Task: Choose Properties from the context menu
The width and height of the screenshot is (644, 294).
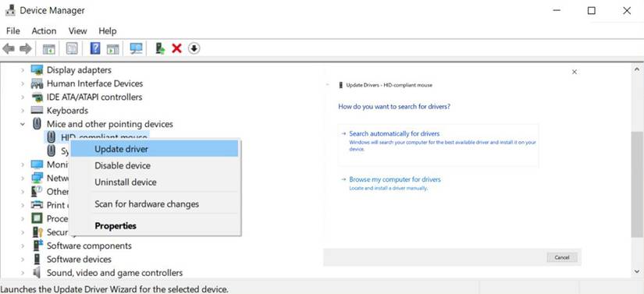Action: click(x=155, y=226)
